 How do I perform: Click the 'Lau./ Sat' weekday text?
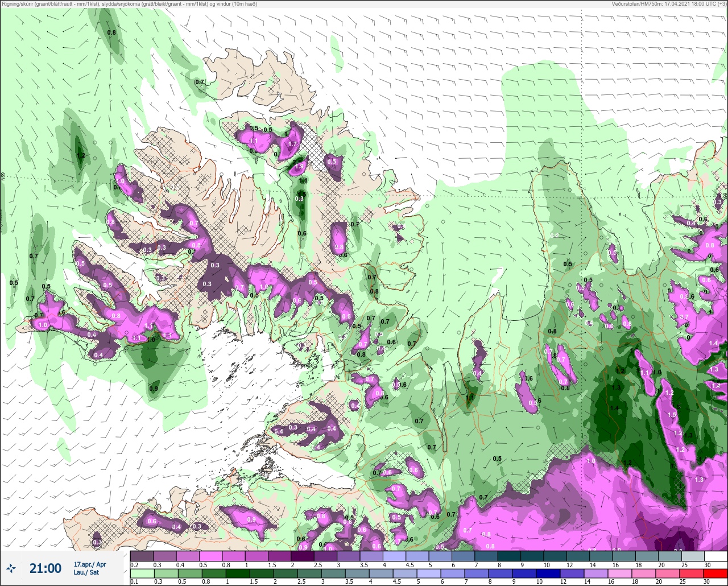86,572
